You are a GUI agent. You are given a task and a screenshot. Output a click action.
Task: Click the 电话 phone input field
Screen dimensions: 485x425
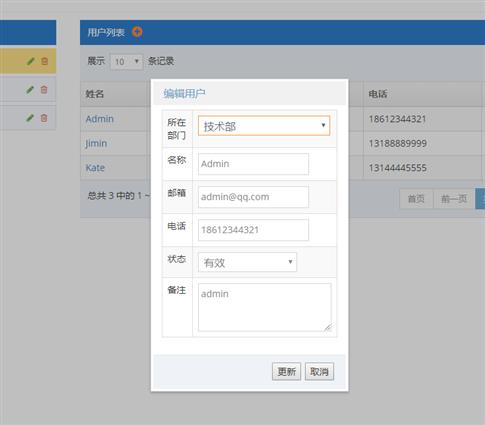pyautogui.click(x=253, y=230)
